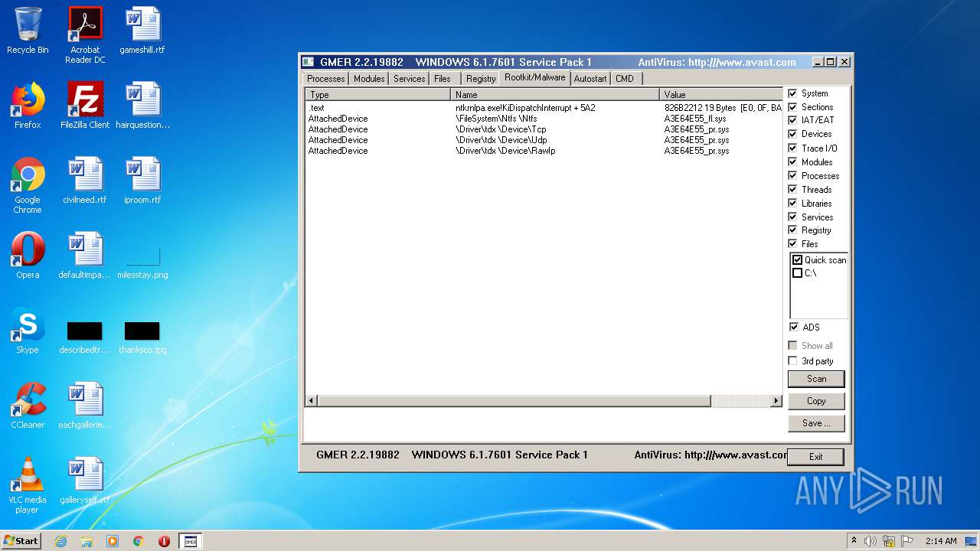Viewport: 980px width, 551px height.
Task: Disable the Services scan checkbox
Action: point(792,217)
